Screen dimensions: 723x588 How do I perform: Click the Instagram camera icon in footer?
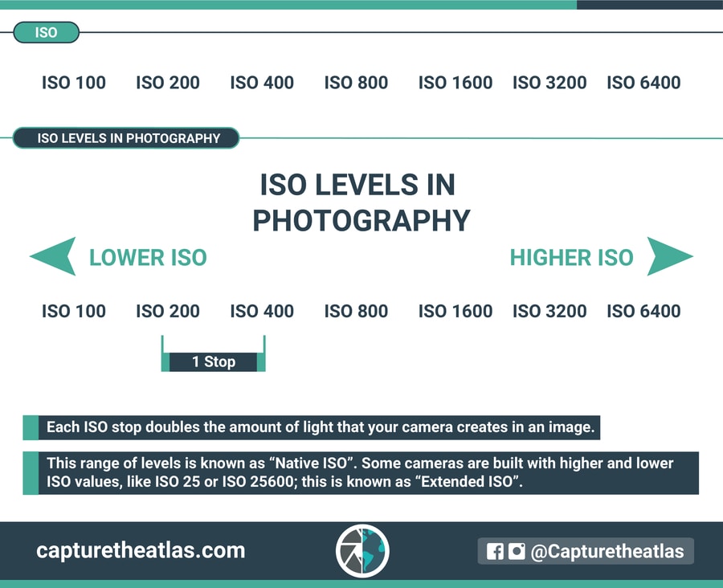pos(517,551)
